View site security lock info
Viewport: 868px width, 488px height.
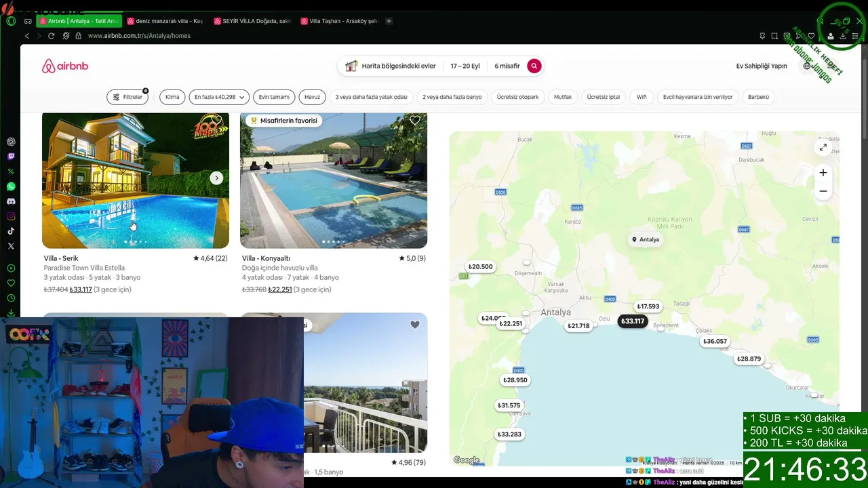coord(79,36)
